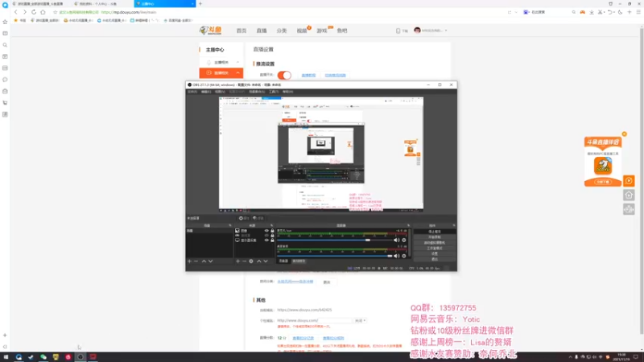Screen dimensions: 644x362
Task: Toggle visibility eye of first OBS source
Action: click(266, 231)
